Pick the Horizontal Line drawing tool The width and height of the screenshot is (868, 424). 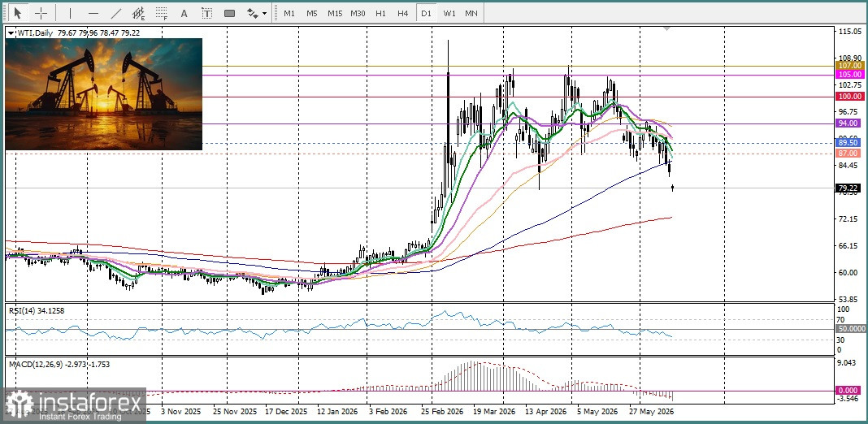point(93,13)
